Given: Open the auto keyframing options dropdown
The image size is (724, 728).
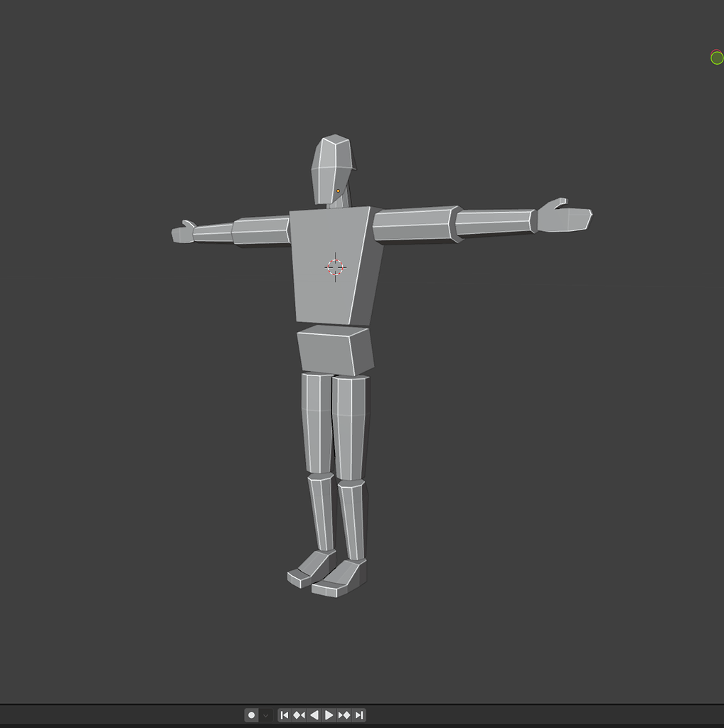Looking at the screenshot, I should [266, 715].
